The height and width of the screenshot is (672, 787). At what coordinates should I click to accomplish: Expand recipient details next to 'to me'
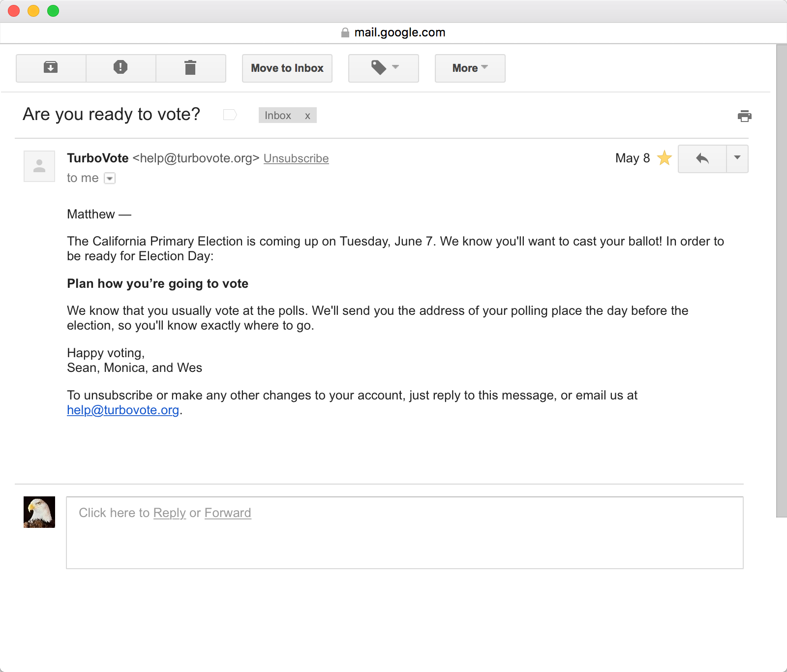tap(110, 178)
